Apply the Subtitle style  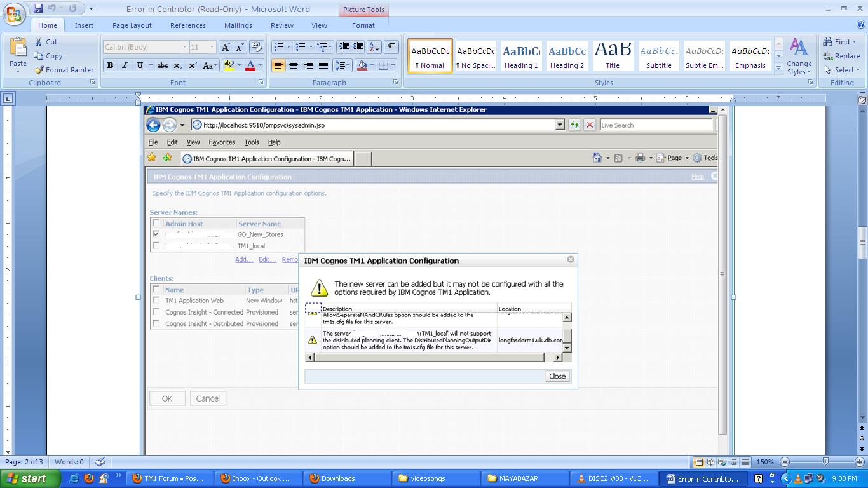pos(658,56)
